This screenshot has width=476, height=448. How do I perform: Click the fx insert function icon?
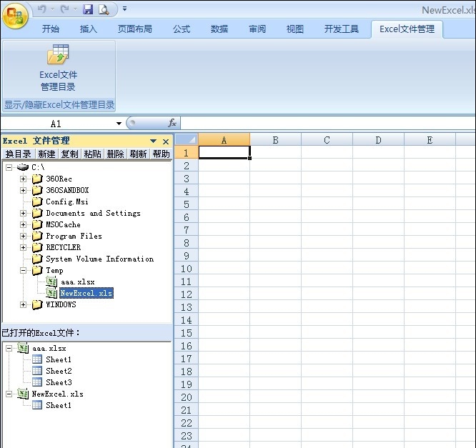[172, 123]
